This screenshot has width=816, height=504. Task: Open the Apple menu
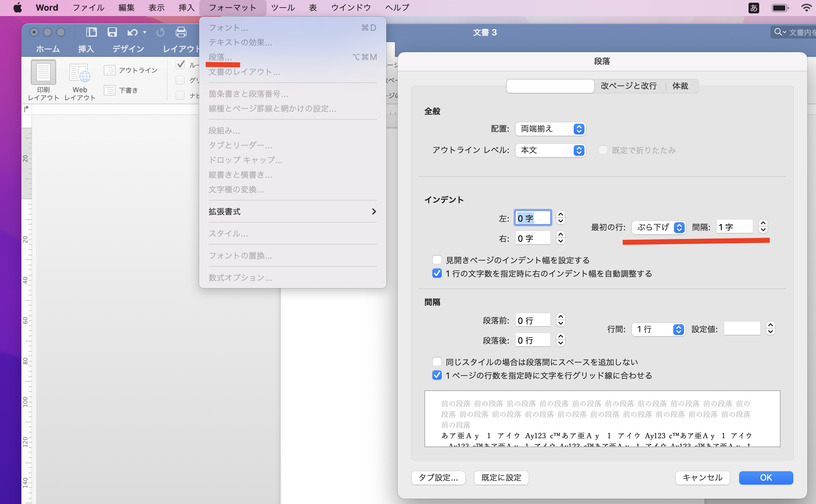[17, 7]
